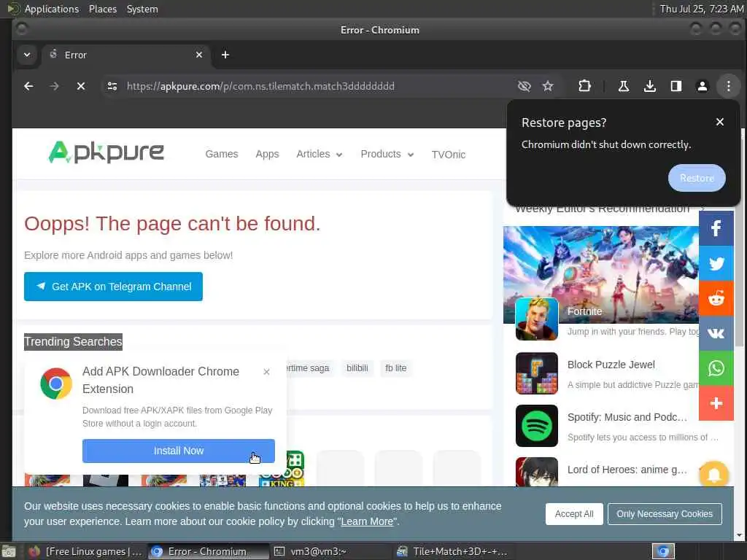Screen dimensions: 747x560
Task: Open Lord of Heroes title link
Action: click(627, 470)
